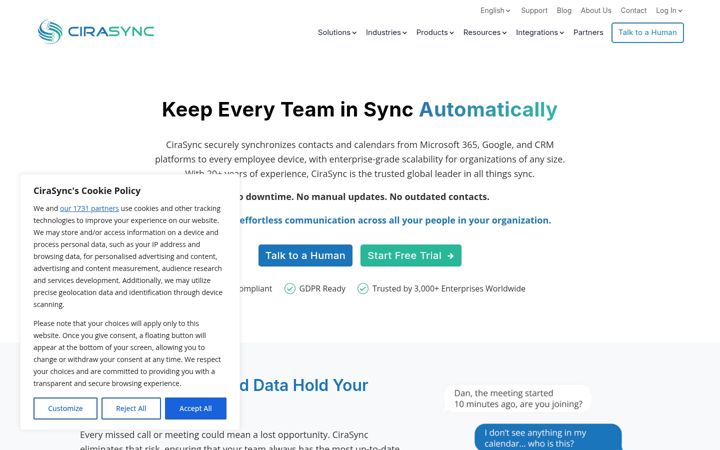Screen dimensions: 720x450
Task: Click the 'I don't see anything in my calendar' bubble
Action: pyautogui.click(x=548, y=437)
